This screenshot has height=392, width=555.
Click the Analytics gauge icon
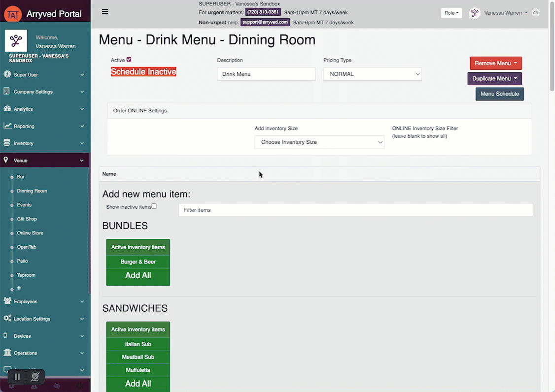coord(7,109)
